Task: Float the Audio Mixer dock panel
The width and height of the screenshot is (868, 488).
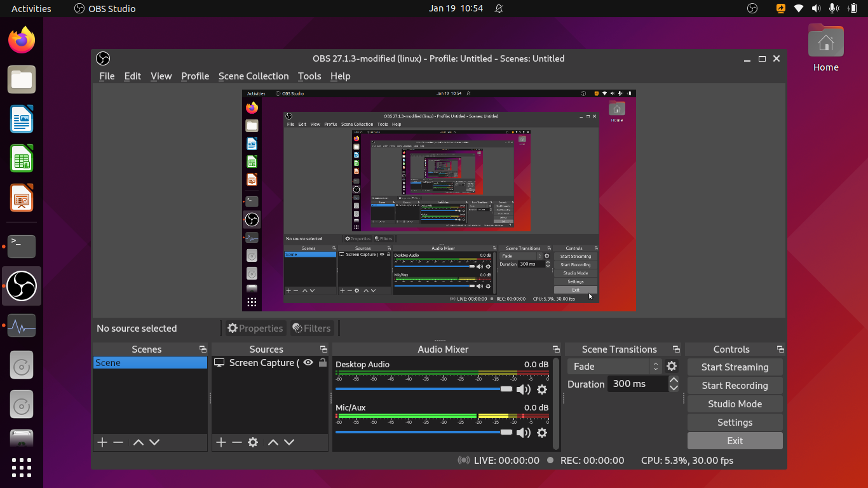Action: (556, 349)
